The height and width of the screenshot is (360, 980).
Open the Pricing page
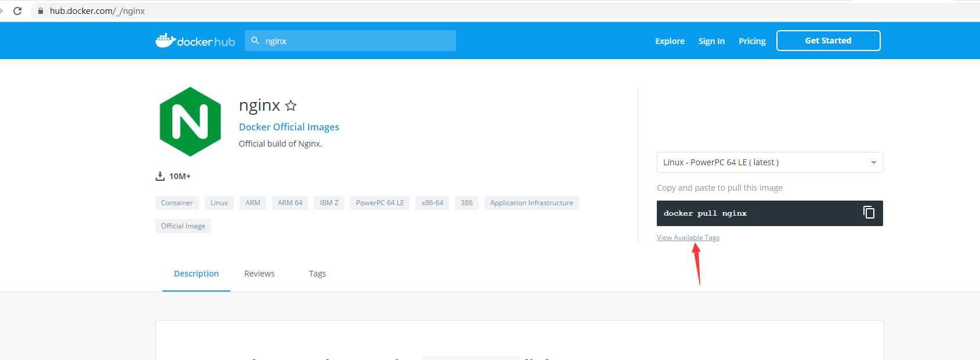(x=752, y=41)
